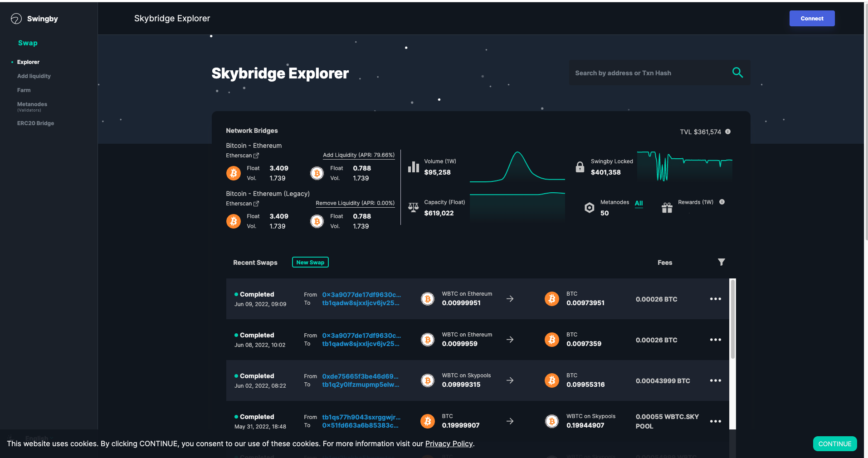Screen dimensions: 868x458
Task: Open Metanodes (Validators) page
Action: (32, 106)
